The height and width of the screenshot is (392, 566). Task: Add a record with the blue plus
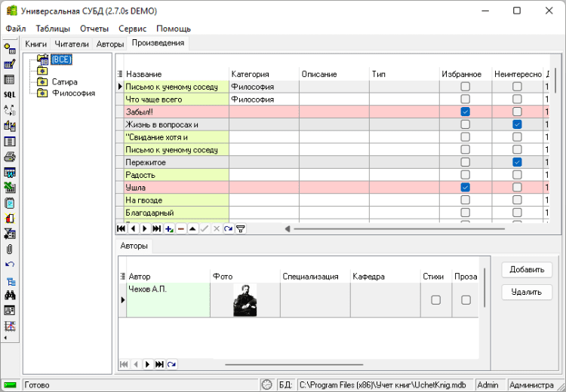[x=169, y=228]
